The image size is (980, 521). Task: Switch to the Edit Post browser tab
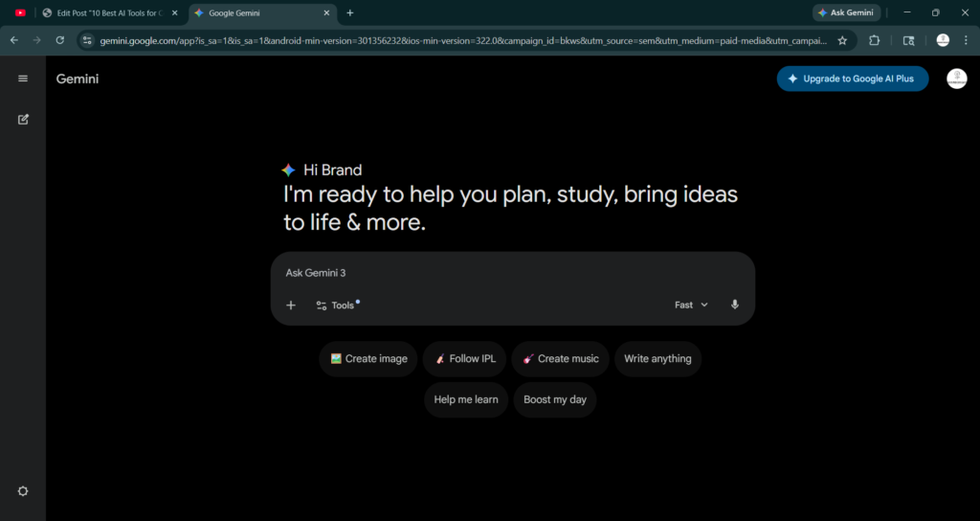point(107,13)
